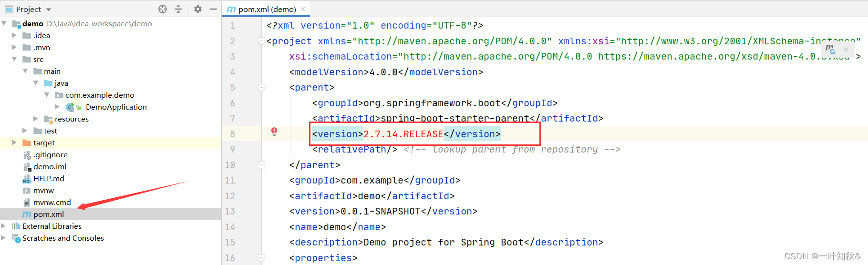Select the com.example.demo package row

click(x=110, y=95)
